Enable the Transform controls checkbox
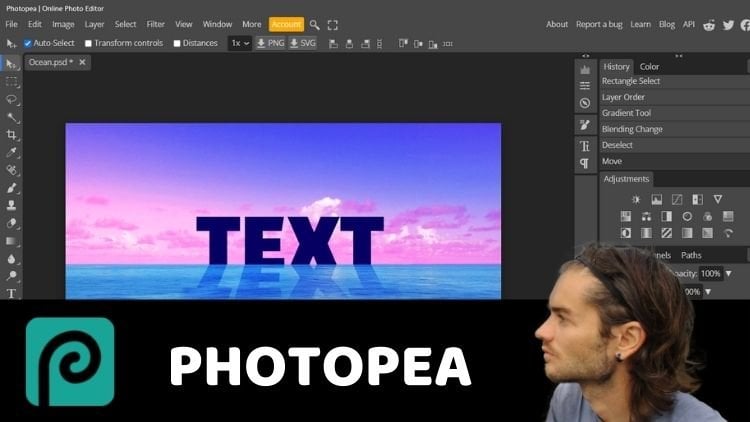Image resolution: width=750 pixels, height=422 pixels. 89,43
